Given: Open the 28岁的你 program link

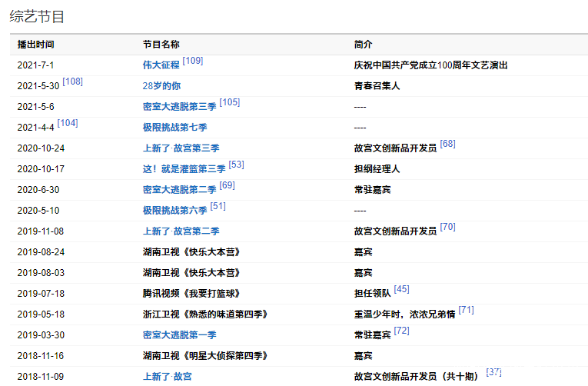Looking at the screenshot, I should (161, 86).
